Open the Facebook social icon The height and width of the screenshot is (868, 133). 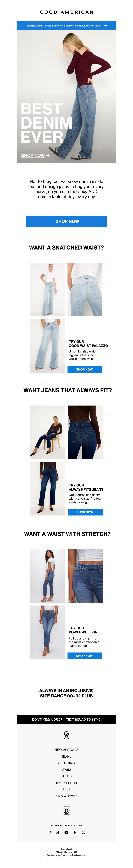pyautogui.click(x=75, y=832)
